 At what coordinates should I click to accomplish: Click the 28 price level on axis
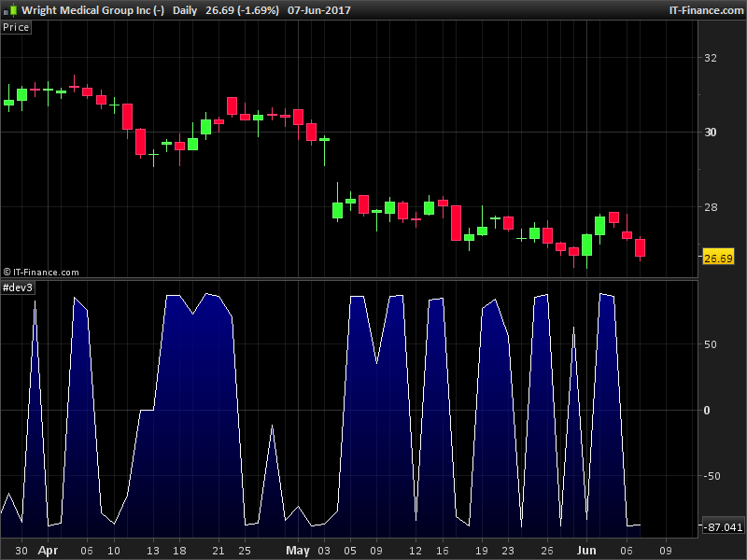[711, 207]
